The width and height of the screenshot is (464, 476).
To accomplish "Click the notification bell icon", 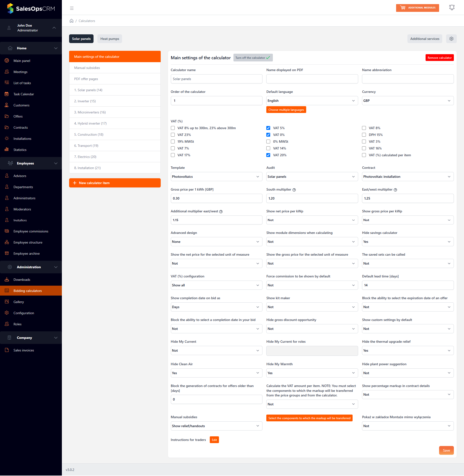I will (452, 7).
